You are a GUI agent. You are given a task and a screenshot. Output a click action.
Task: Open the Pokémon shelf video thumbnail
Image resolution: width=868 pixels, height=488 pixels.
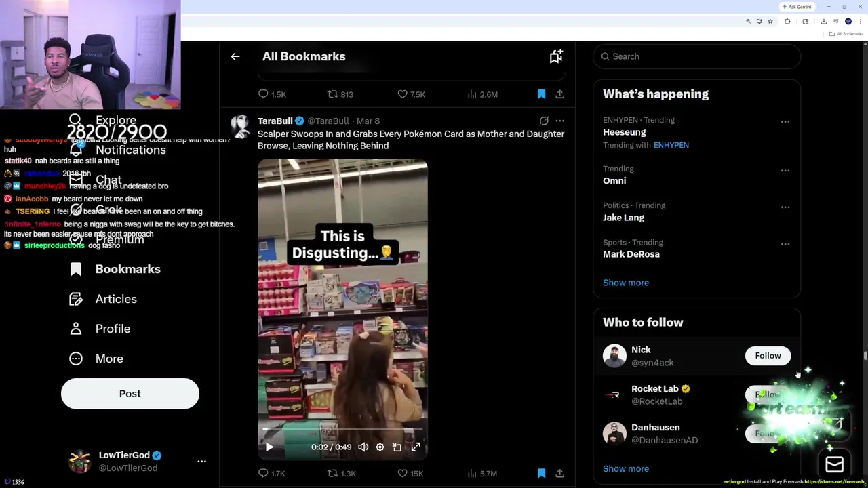(x=342, y=308)
